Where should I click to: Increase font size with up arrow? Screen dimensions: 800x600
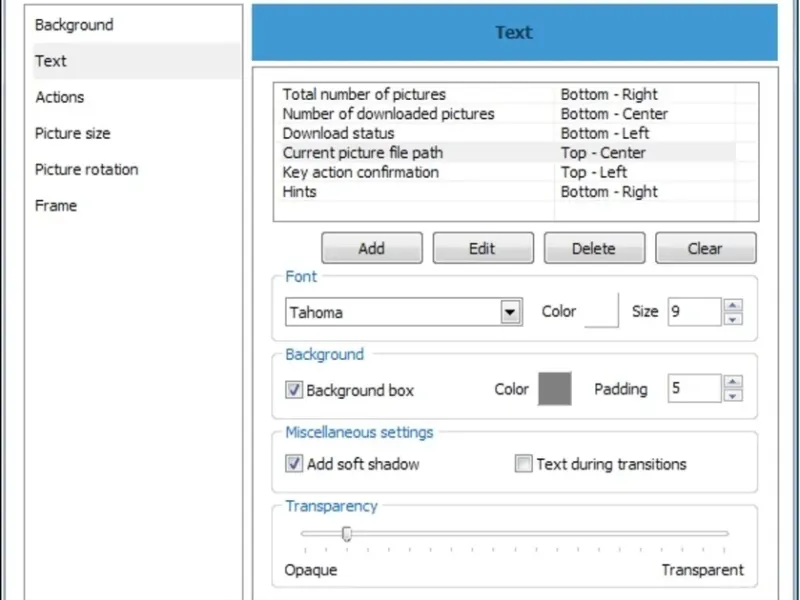[734, 305]
